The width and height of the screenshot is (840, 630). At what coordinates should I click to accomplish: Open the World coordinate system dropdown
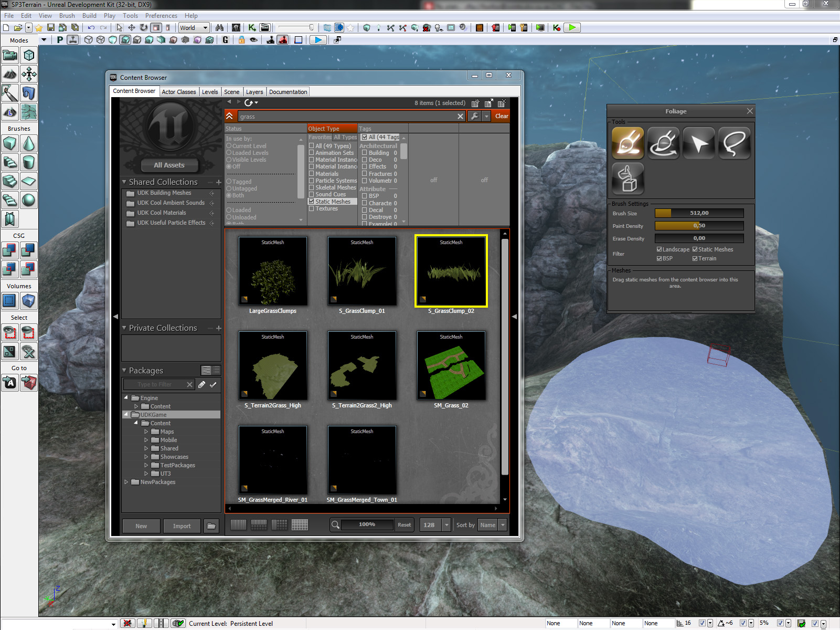tap(194, 28)
